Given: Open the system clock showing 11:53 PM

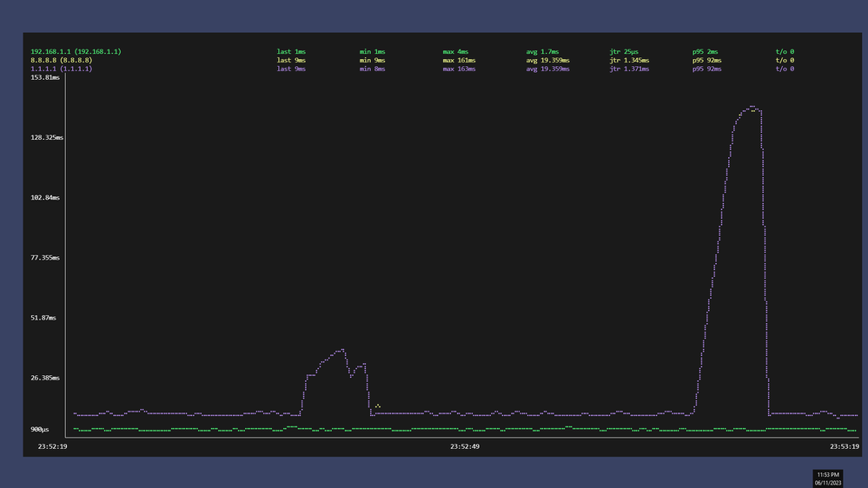Looking at the screenshot, I should [x=829, y=474].
